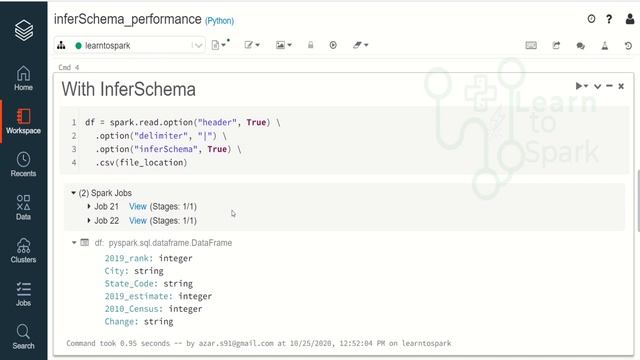
Task: Open the View image menu dropdown
Action: 283,45
